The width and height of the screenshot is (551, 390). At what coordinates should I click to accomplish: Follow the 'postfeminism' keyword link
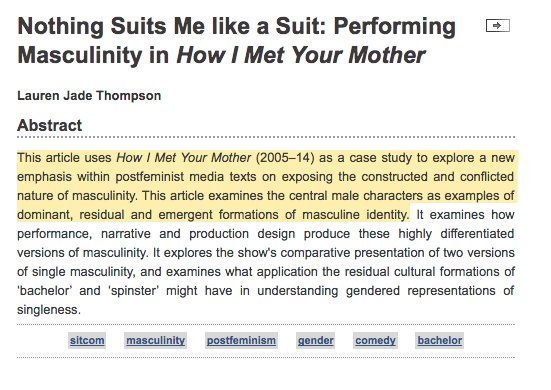coord(241,340)
